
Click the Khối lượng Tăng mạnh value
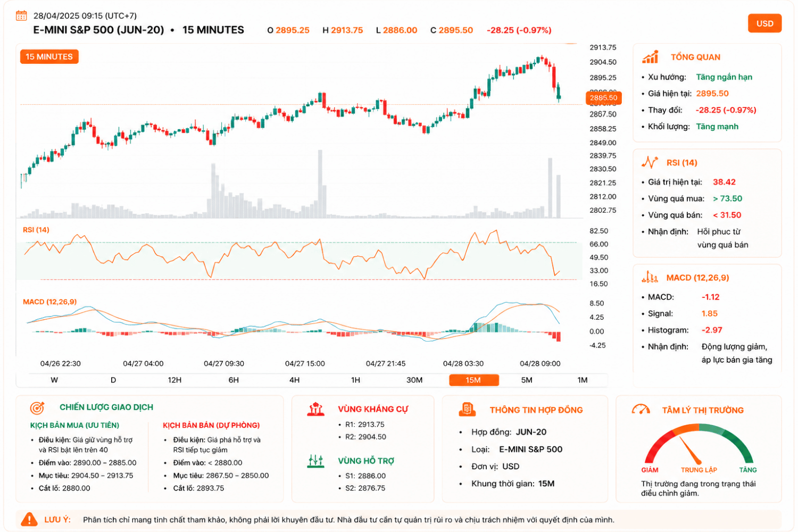pyautogui.click(x=717, y=126)
